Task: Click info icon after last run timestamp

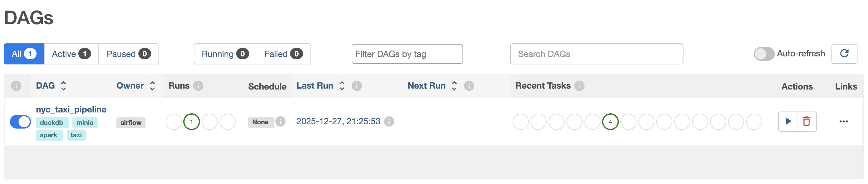Action: (x=389, y=121)
